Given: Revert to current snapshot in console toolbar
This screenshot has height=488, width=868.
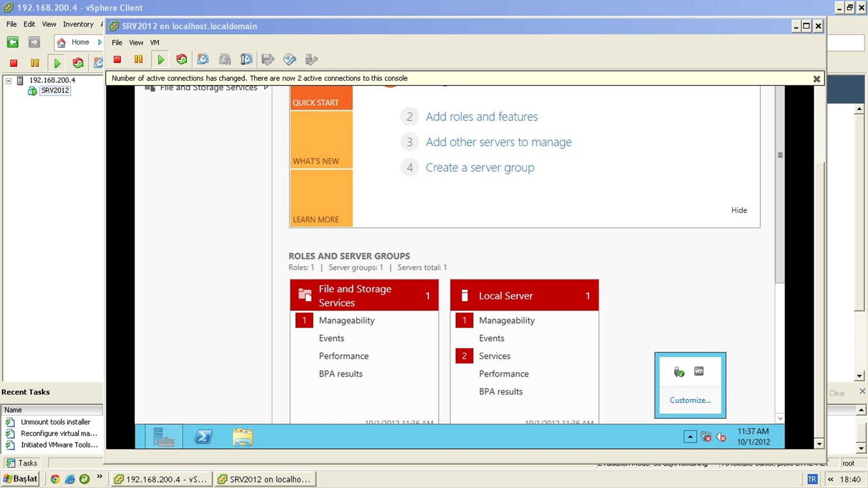Looking at the screenshot, I should [x=225, y=59].
